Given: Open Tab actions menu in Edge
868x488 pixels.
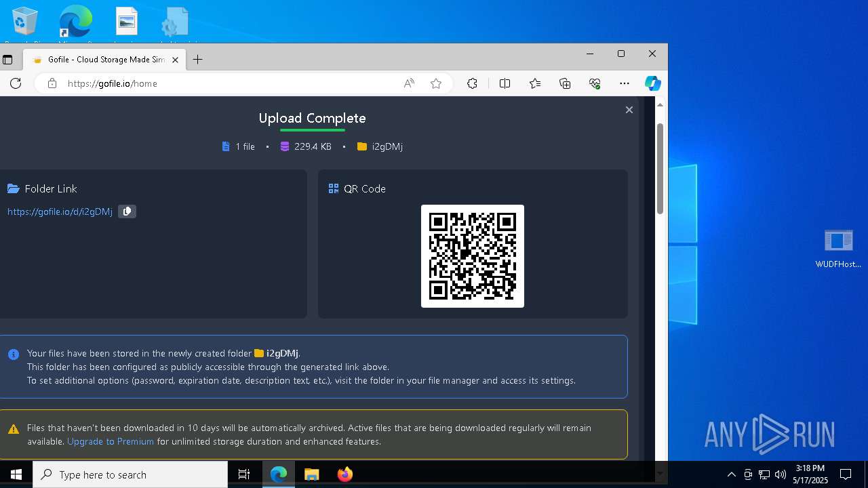Looking at the screenshot, I should [x=7, y=60].
